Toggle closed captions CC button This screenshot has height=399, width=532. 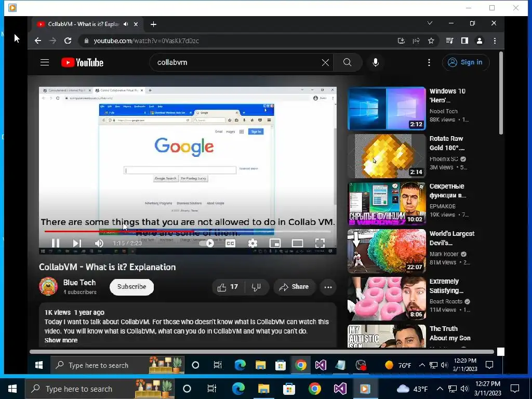[x=230, y=243]
